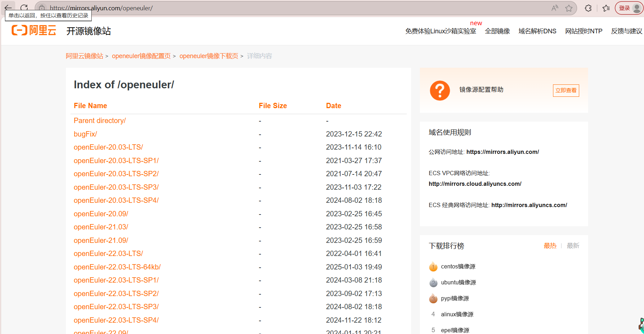Click the 开源镜像站 title
The width and height of the screenshot is (644, 334).
coord(89,31)
